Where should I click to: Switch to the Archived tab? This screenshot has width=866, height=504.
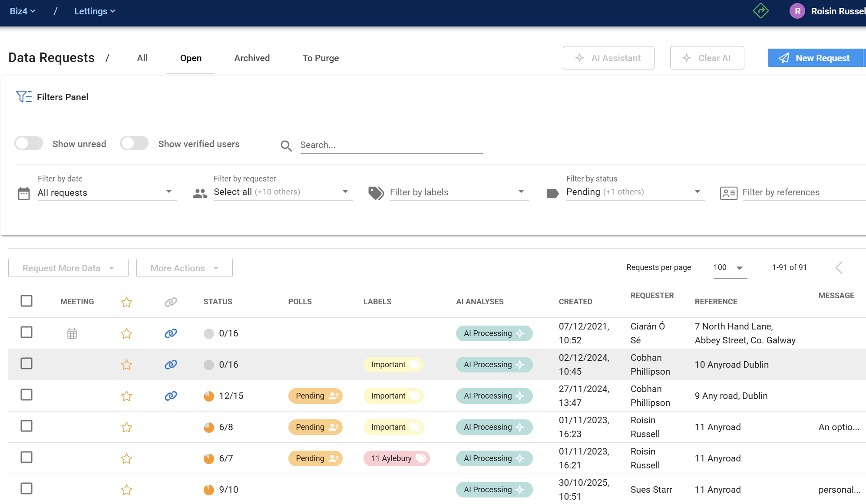[x=252, y=58]
